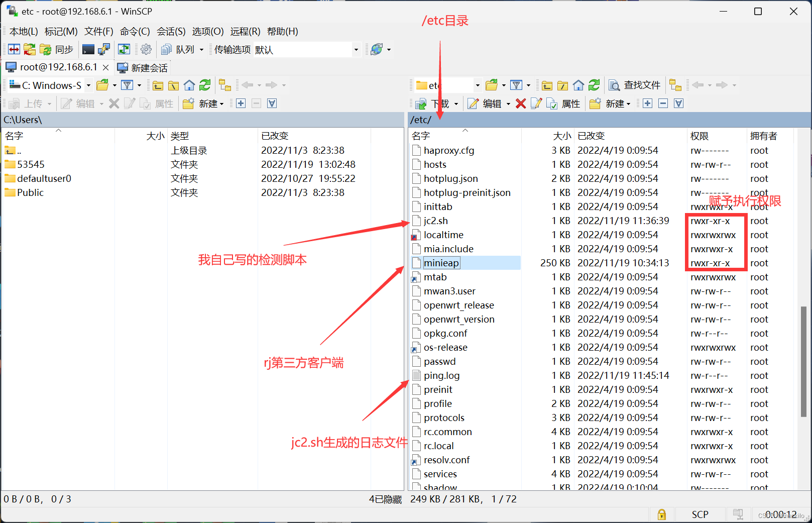Click the 同步 synchronize button
This screenshot has height=523, width=812.
tap(57, 49)
